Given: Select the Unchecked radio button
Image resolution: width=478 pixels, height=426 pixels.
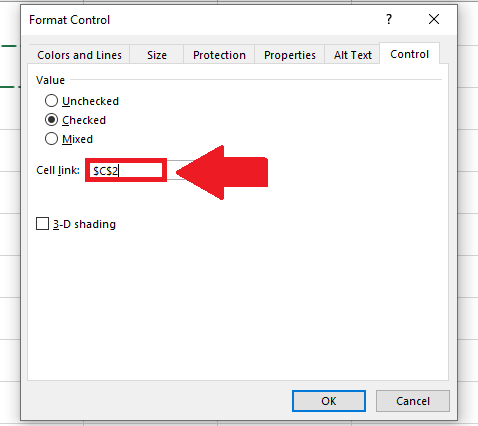Looking at the screenshot, I should click(x=51, y=101).
